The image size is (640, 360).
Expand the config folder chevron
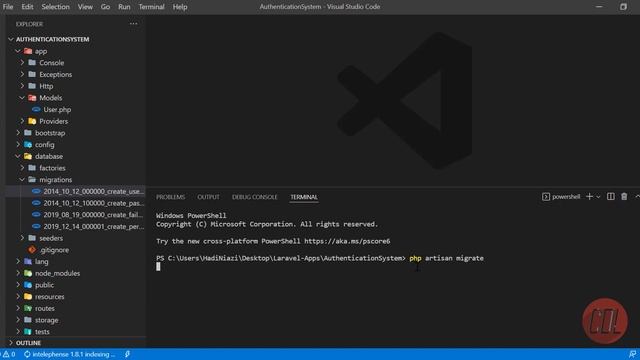tap(18, 144)
